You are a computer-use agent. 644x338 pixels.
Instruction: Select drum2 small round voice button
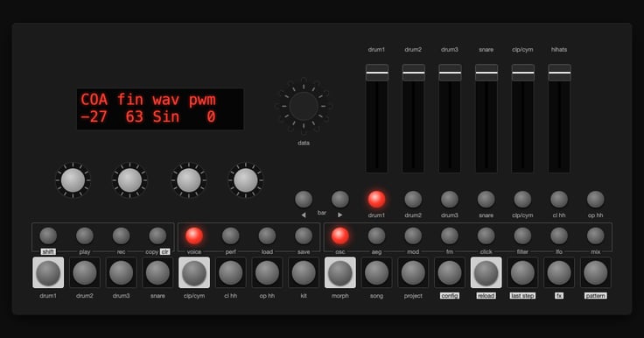pyautogui.click(x=413, y=200)
